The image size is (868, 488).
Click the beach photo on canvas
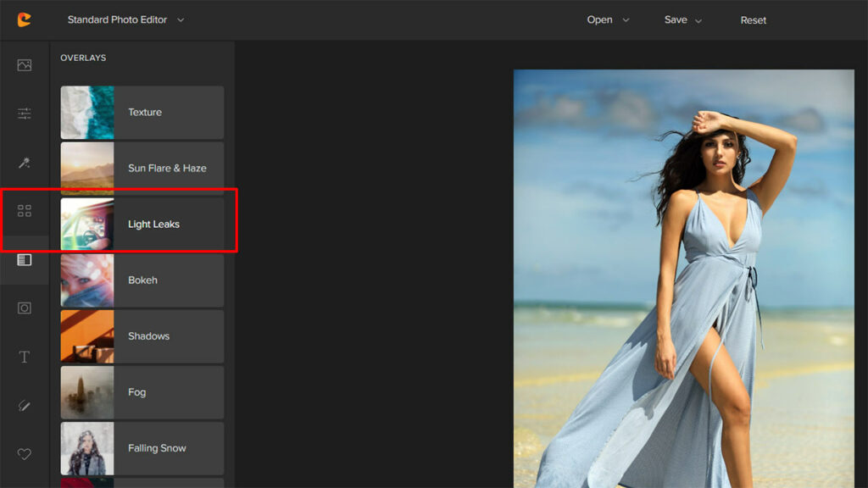[x=684, y=278]
